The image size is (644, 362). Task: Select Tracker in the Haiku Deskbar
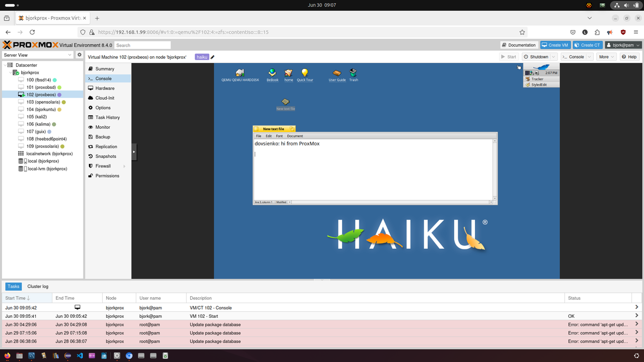pos(541,79)
